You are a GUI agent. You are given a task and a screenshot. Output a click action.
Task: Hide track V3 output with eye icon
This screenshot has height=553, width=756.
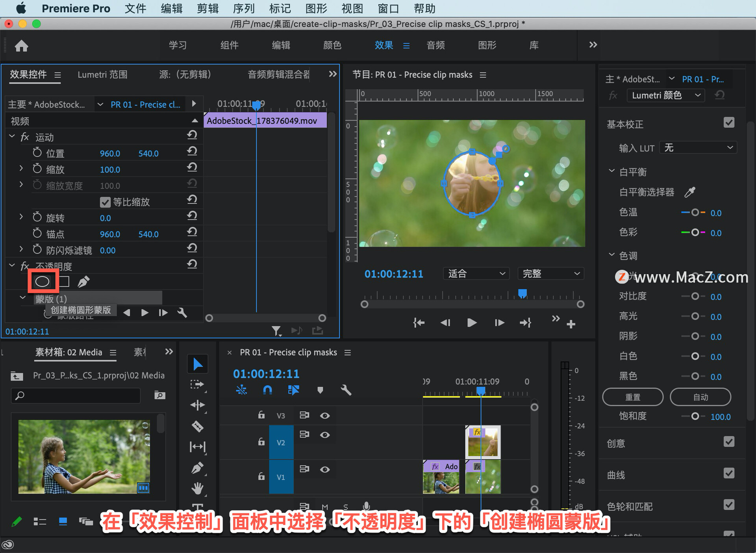tap(325, 416)
